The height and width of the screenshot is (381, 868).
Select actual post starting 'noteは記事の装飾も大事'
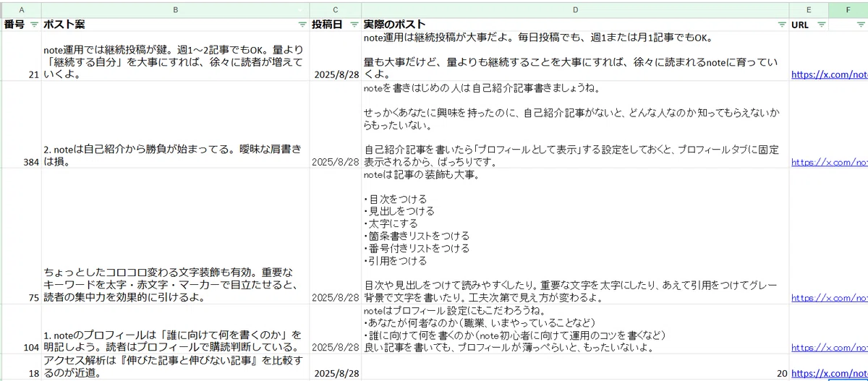(x=575, y=236)
